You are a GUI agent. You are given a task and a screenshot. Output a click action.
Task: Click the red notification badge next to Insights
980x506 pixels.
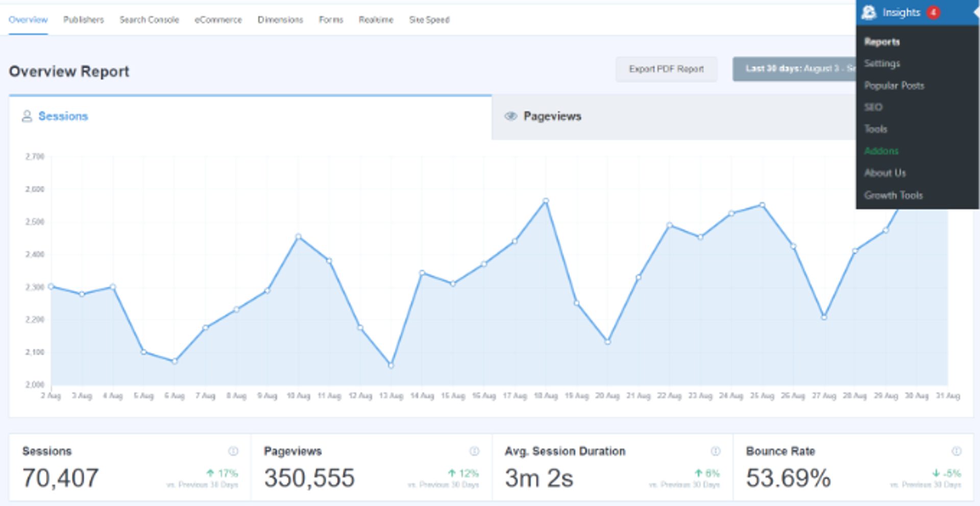point(933,11)
